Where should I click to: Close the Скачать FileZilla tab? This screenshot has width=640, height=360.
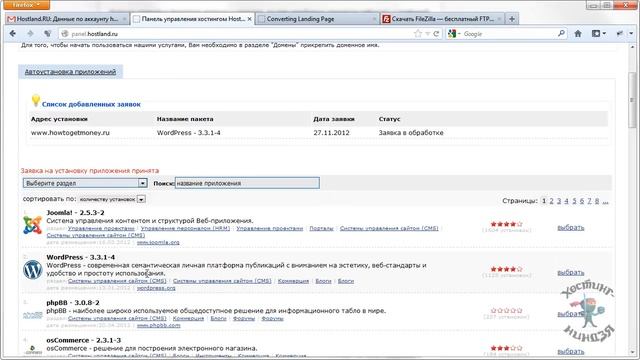tap(499, 19)
